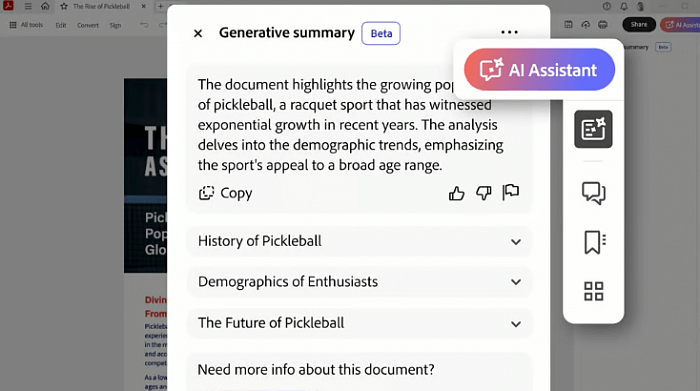The height and width of the screenshot is (391, 700).
Task: Click the summary paragraph text
Action: point(350,125)
